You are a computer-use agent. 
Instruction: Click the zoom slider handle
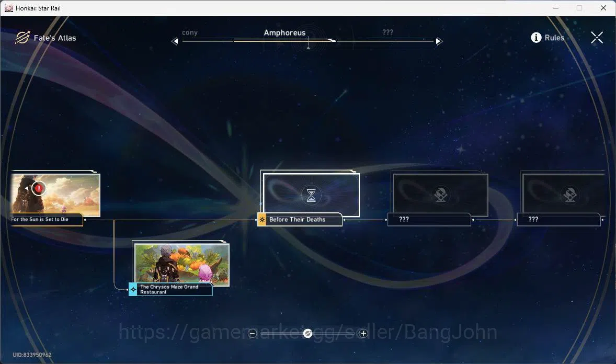point(307,333)
